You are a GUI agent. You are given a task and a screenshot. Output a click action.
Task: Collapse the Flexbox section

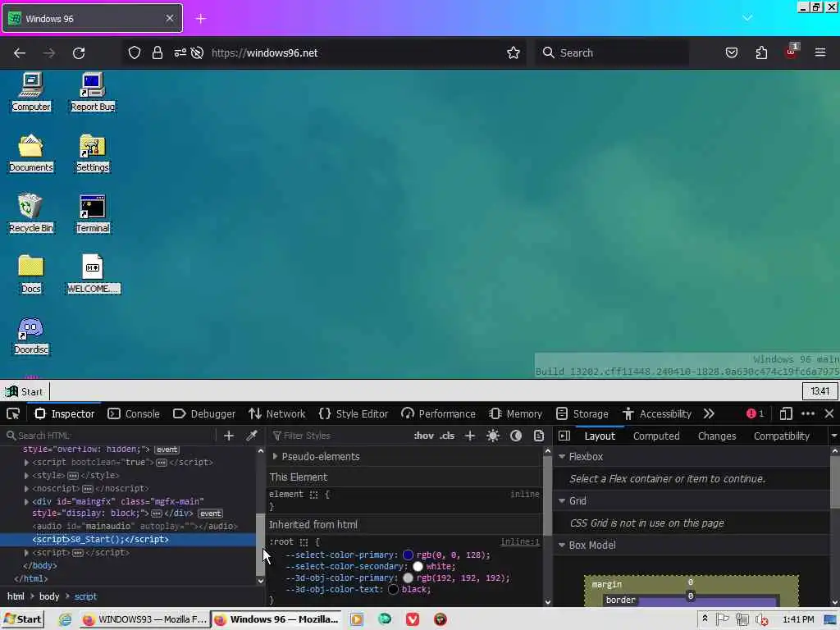(562, 456)
